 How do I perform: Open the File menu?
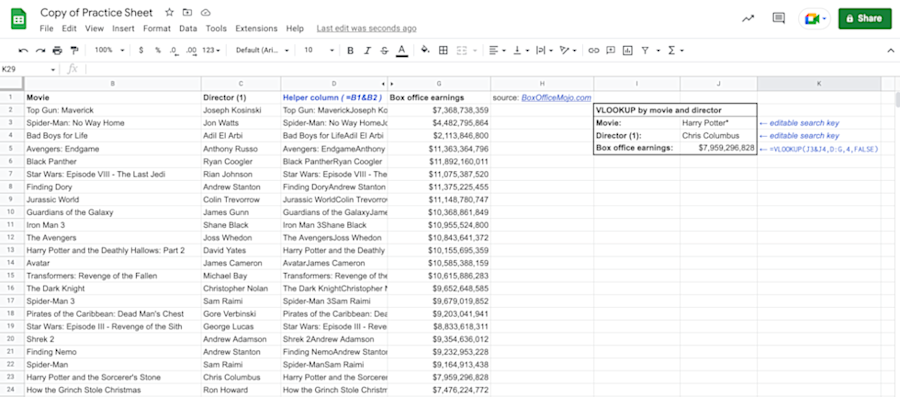tap(46, 28)
